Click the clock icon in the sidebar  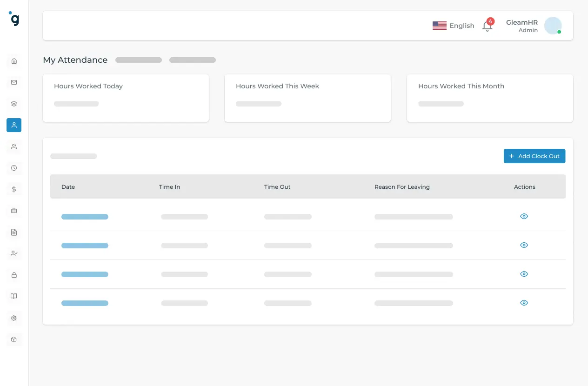point(14,168)
